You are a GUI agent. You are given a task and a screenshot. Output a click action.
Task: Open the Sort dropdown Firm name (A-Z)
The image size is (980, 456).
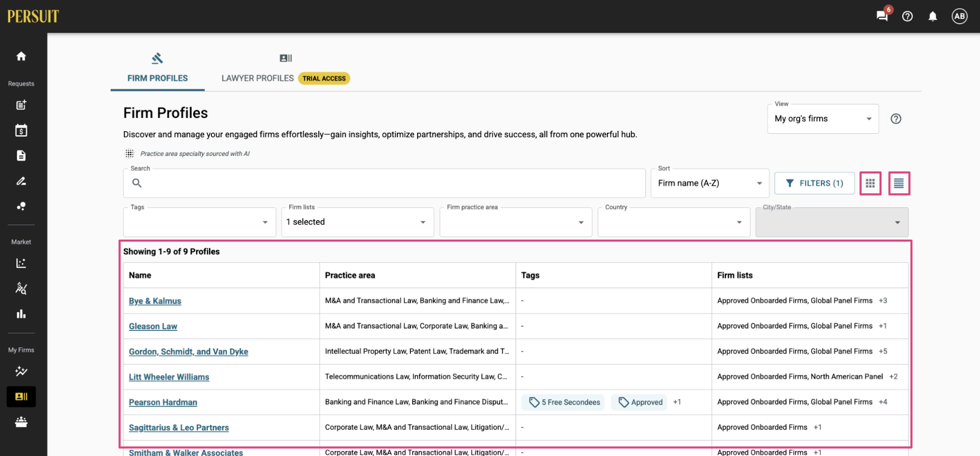710,183
